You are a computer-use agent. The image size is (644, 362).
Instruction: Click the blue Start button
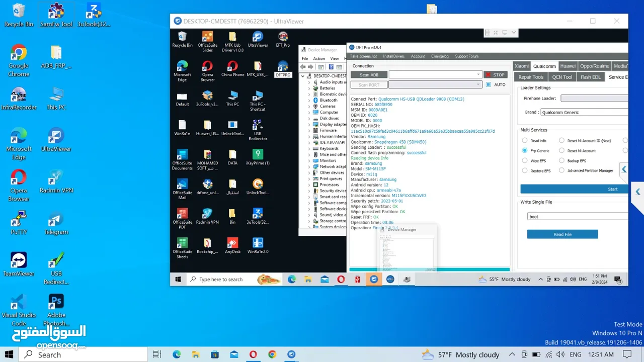(x=574, y=189)
